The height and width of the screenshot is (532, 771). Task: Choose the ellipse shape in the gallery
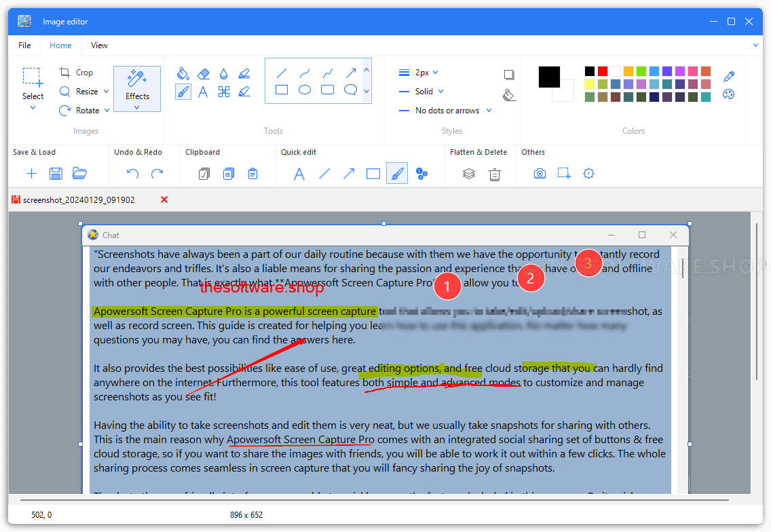305,90
